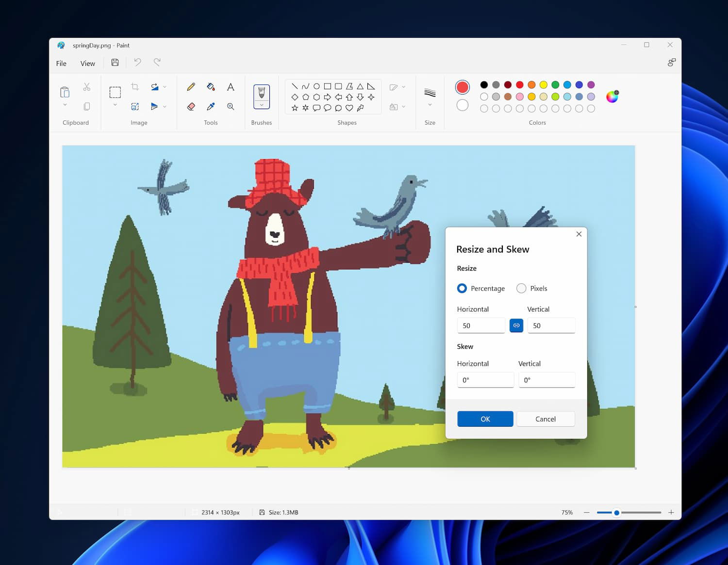This screenshot has height=565, width=728.
Task: Open the Edit colors wheel
Action: pyautogui.click(x=612, y=97)
